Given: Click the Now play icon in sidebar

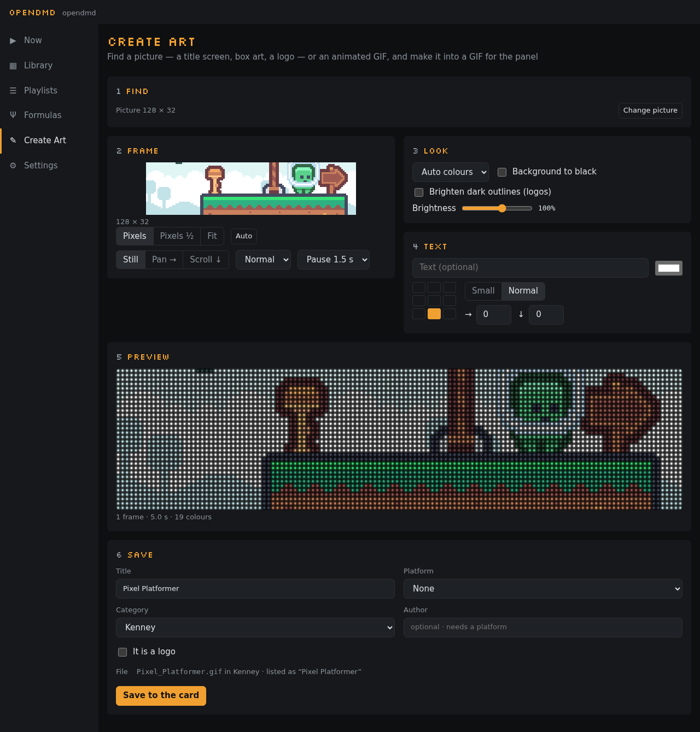Looking at the screenshot, I should pos(13,40).
